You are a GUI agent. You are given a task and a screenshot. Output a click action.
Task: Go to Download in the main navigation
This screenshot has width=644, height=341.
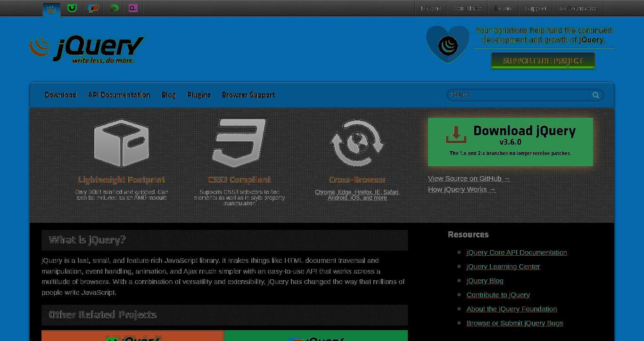click(60, 95)
